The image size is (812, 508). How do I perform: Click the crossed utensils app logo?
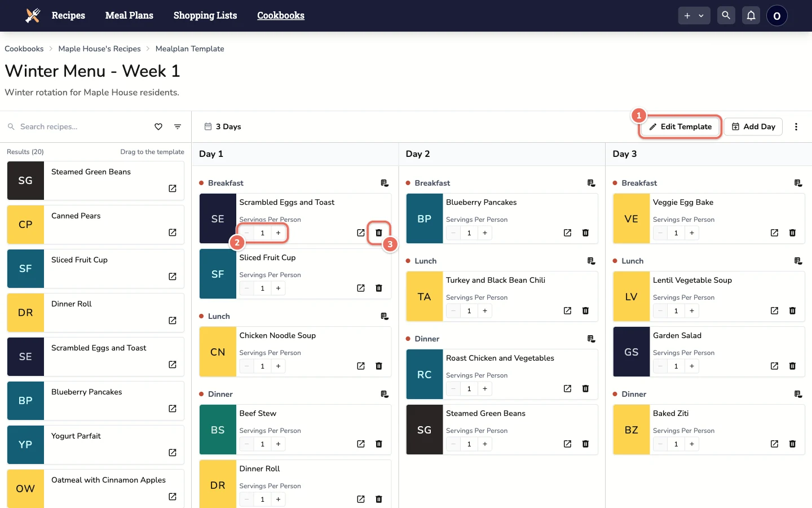pyautogui.click(x=33, y=15)
